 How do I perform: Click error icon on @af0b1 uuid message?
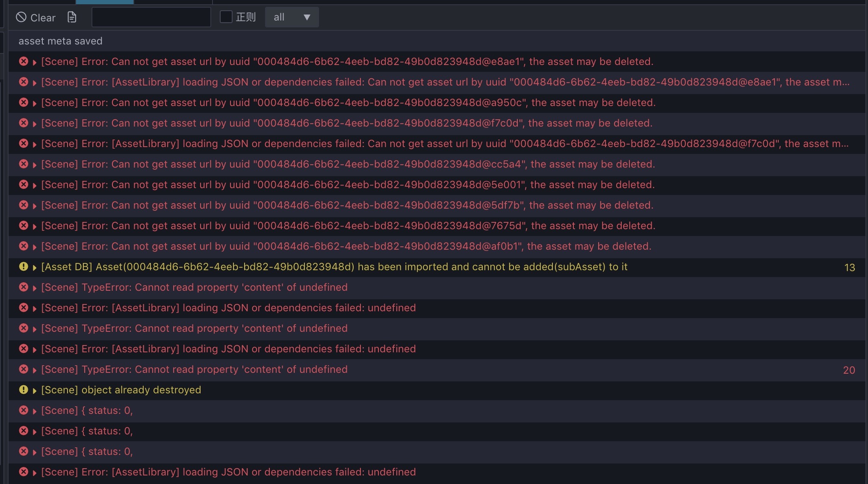[x=24, y=246]
